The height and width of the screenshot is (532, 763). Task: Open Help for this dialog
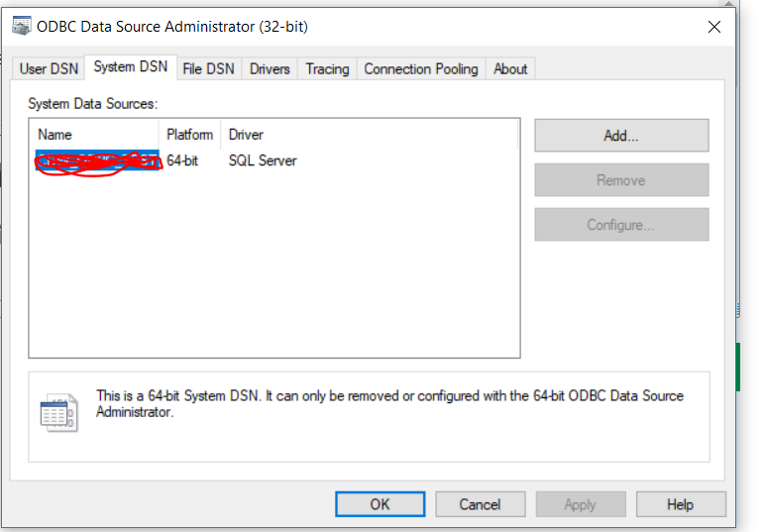click(x=680, y=504)
